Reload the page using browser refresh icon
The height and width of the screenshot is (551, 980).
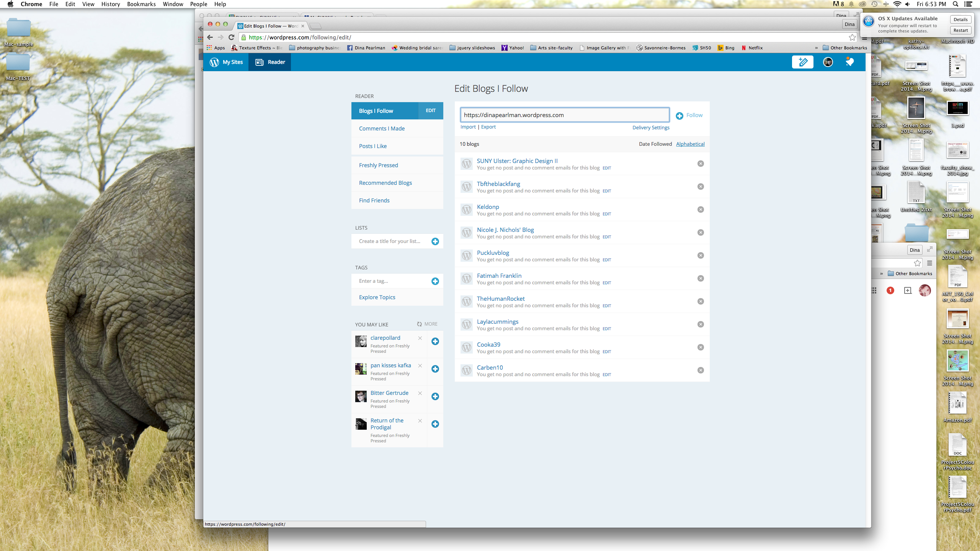click(231, 37)
